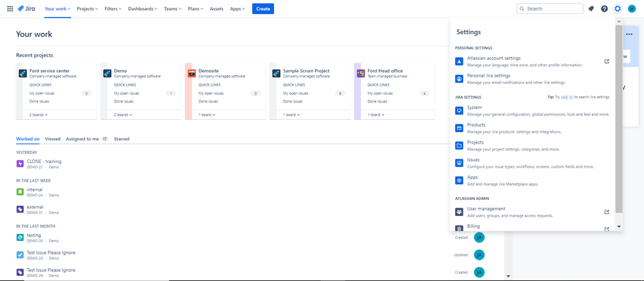Click the Billing icon

[459, 228]
